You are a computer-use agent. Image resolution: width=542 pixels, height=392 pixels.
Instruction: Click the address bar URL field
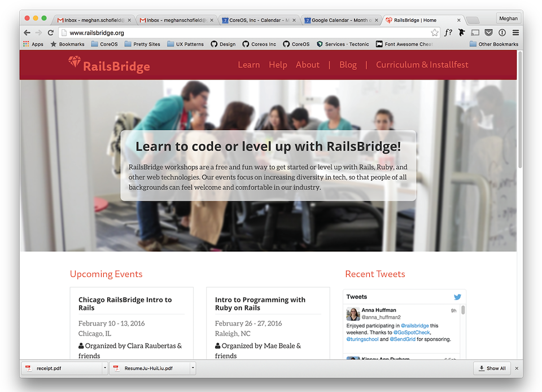[x=243, y=33]
